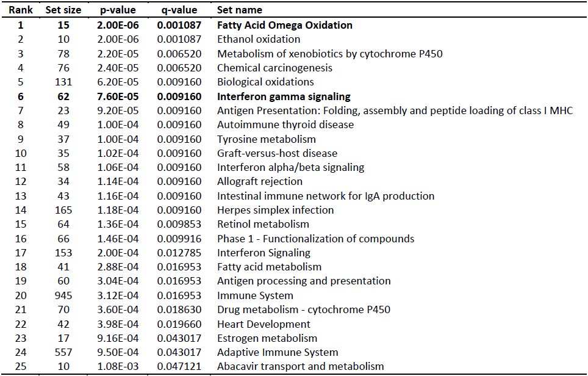Click p-value 1.36E-04

point(118,224)
